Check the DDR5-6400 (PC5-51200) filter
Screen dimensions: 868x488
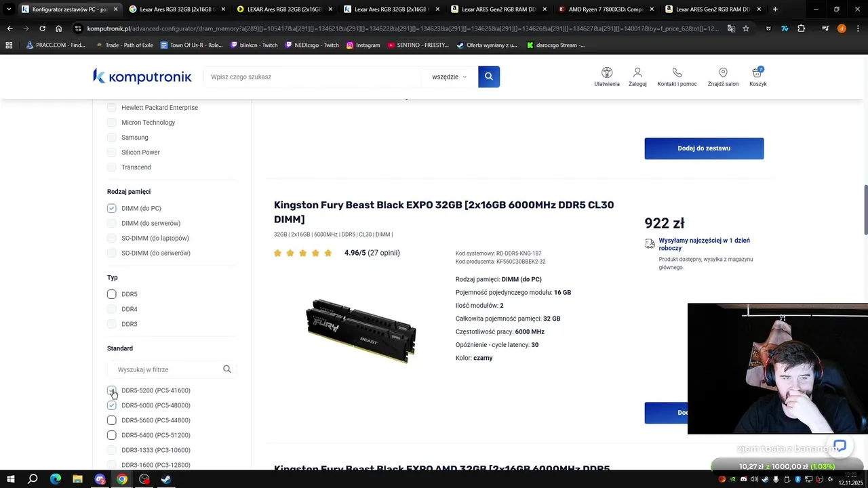pyautogui.click(x=112, y=435)
